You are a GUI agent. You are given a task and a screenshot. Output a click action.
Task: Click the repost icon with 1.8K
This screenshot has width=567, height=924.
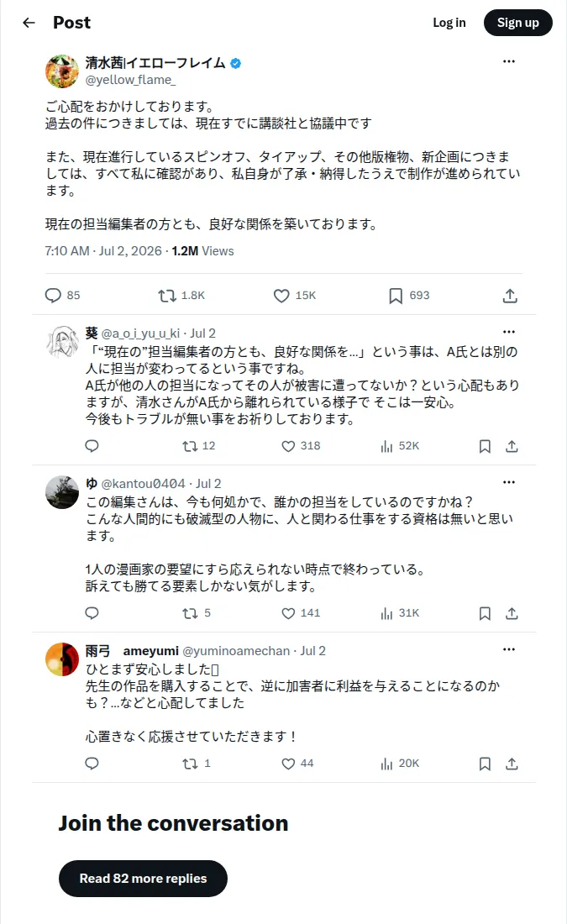(167, 295)
